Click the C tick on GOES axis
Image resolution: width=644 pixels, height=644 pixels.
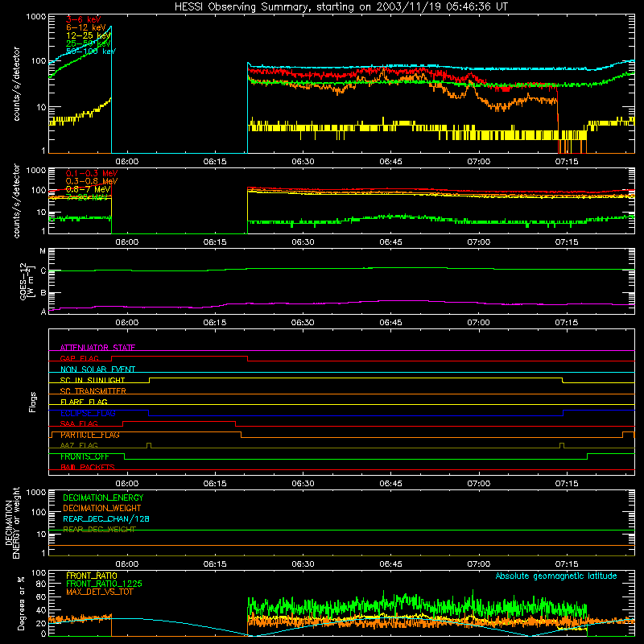pos(43,270)
